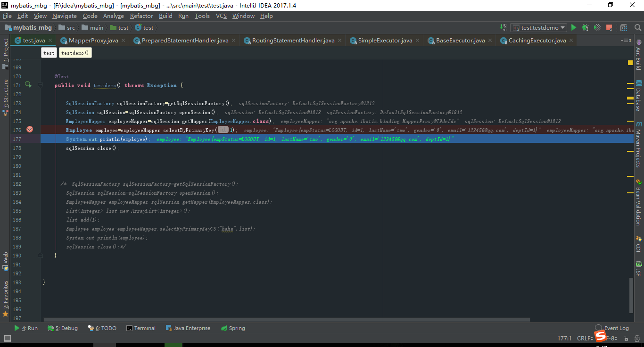Click the run gutter icon on line 171
This screenshot has width=644, height=347.
point(27,85)
